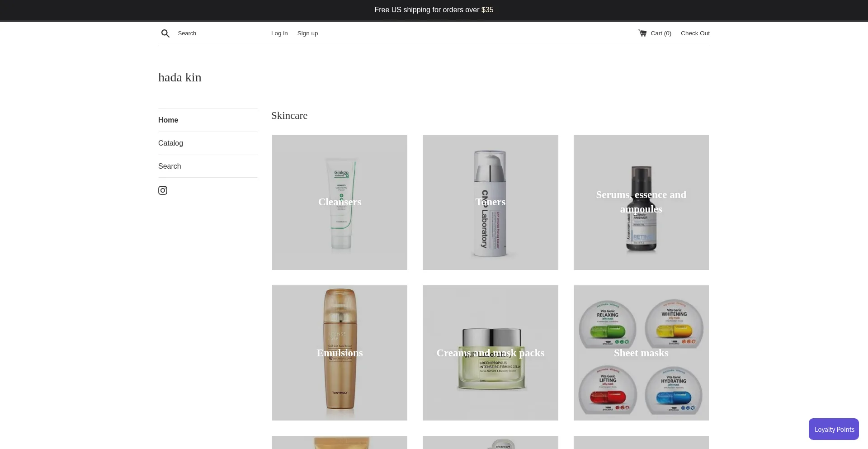868x449 pixels.
Task: Open the shopping cart icon
Action: click(642, 33)
